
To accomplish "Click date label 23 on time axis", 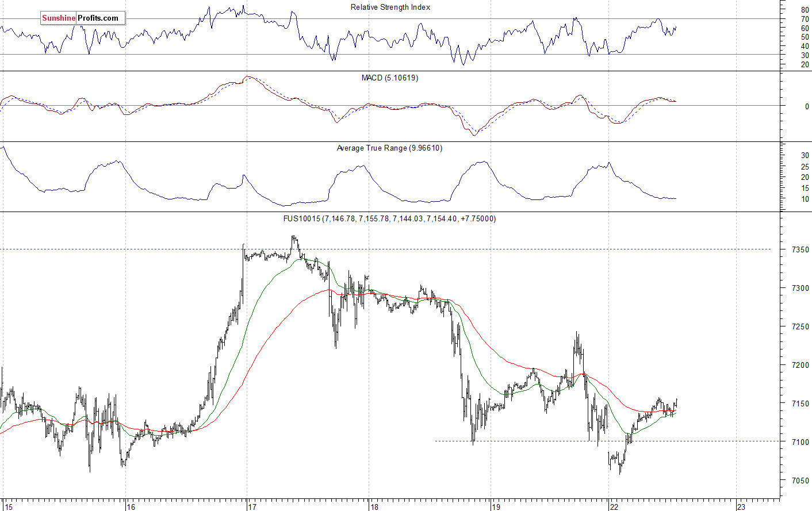I will (741, 507).
